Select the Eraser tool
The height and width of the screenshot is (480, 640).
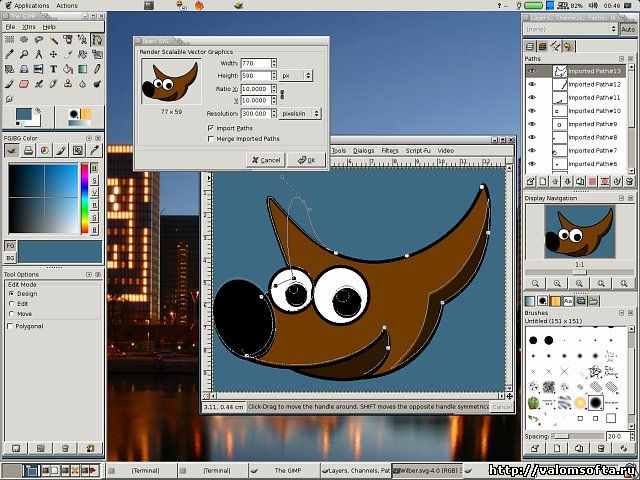coord(24,84)
